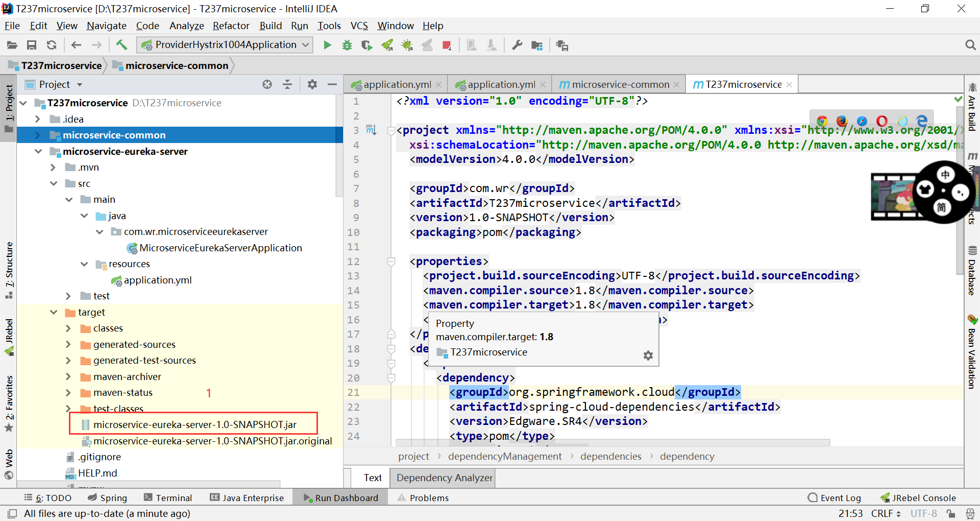The width and height of the screenshot is (980, 521).
Task: Open the VCS menu
Action: (359, 26)
